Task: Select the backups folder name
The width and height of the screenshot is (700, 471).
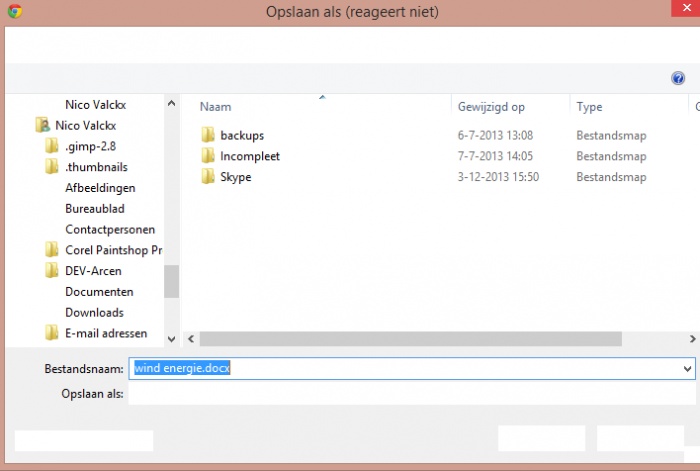Action: pyautogui.click(x=242, y=135)
